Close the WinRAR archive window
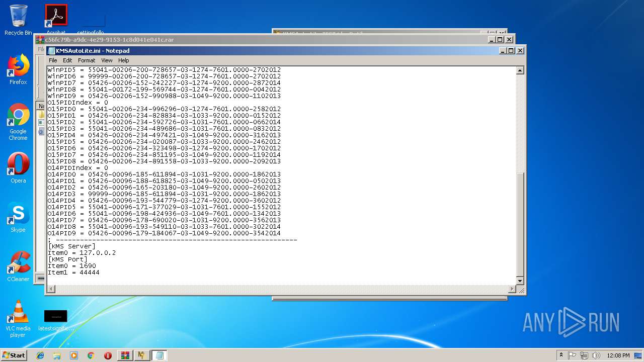Image resolution: width=644 pixels, height=362 pixels. coord(509,40)
